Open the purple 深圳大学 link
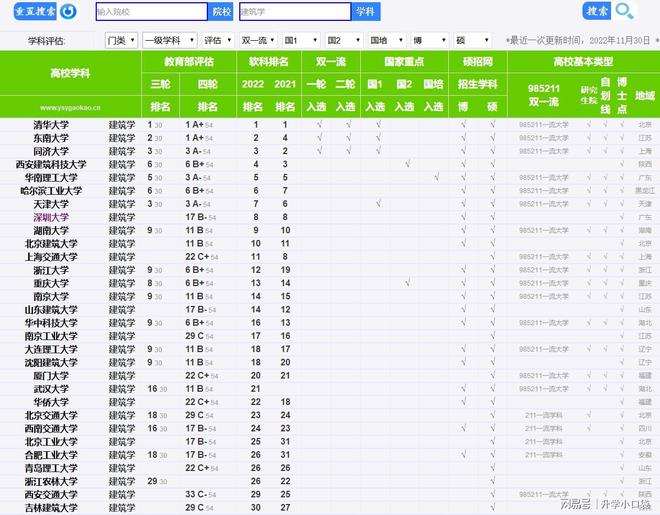The width and height of the screenshot is (660, 515). pos(51,218)
